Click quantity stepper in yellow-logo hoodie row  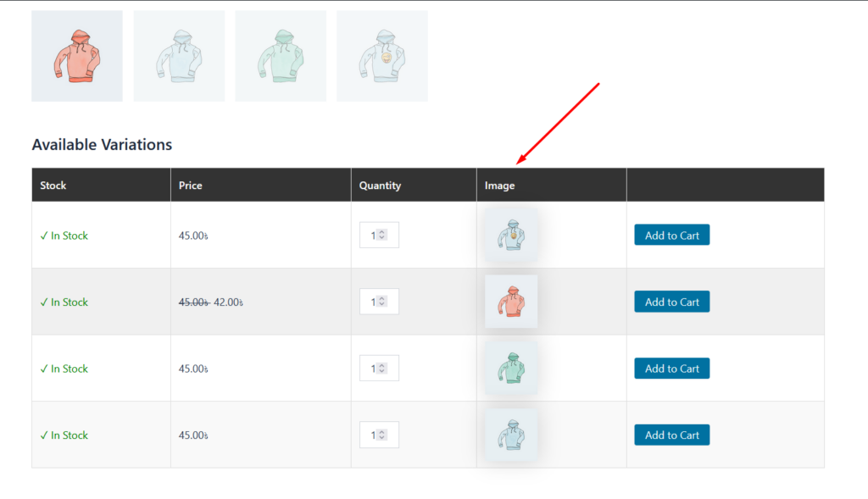(x=382, y=235)
